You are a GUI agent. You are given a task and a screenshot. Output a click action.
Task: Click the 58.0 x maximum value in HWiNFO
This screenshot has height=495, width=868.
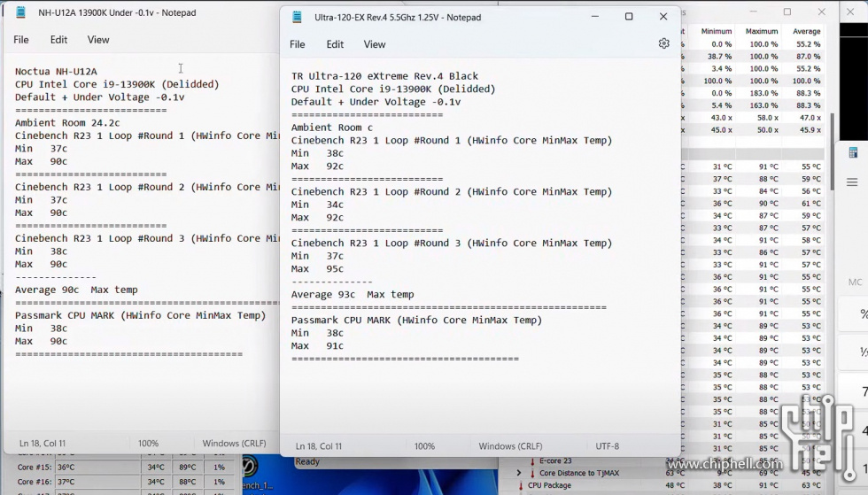[x=768, y=118]
